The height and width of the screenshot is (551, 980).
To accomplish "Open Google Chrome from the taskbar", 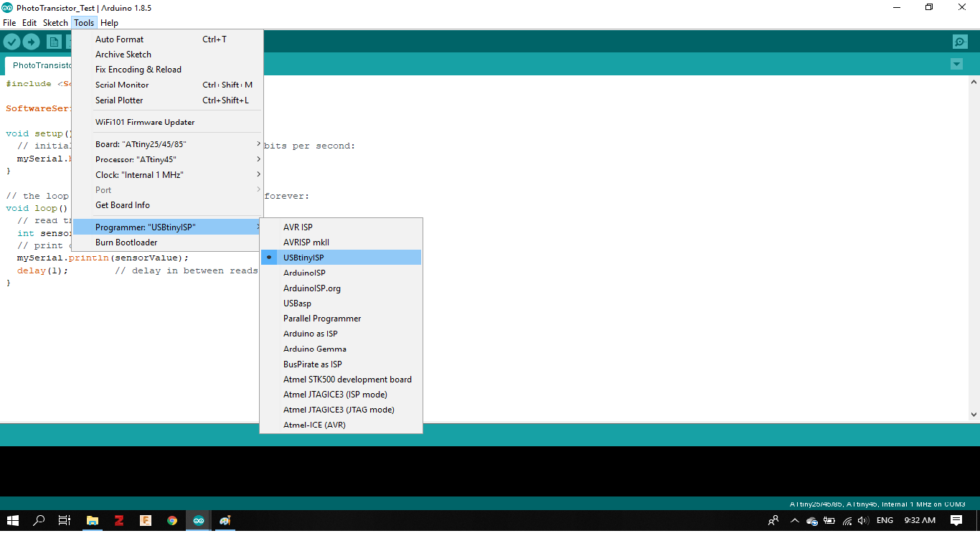I will [172, 521].
